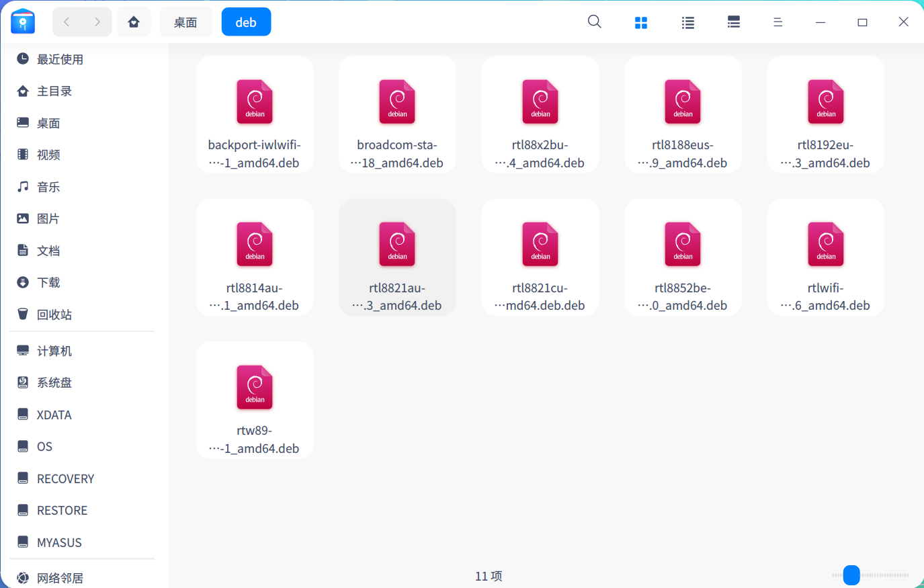924x588 pixels.
Task: Switch to the 桌面 breadcrumb tab
Action: pos(185,22)
